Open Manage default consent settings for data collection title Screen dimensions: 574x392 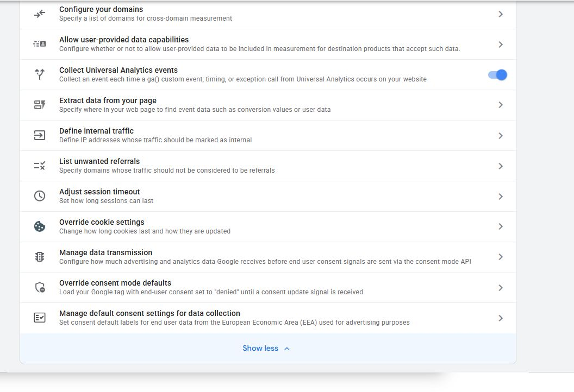coord(149,313)
